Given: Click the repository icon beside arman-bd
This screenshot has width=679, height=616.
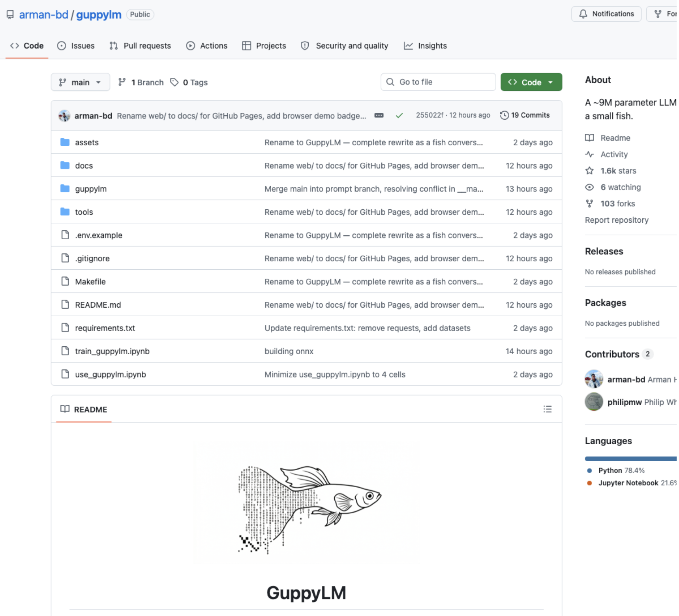Looking at the screenshot, I should pos(10,15).
